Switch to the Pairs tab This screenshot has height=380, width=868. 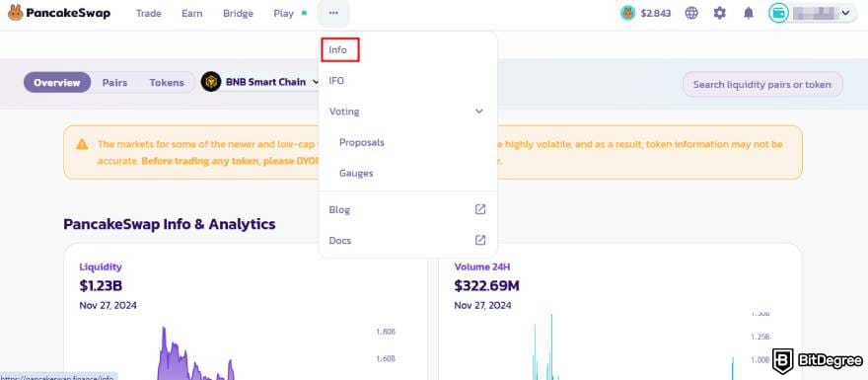pyautogui.click(x=114, y=83)
